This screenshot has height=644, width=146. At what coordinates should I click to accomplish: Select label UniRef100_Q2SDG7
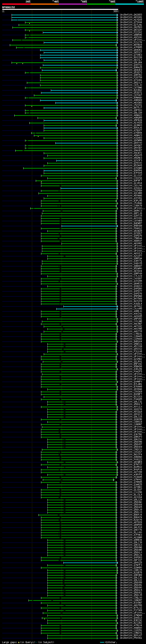coord(131,233)
